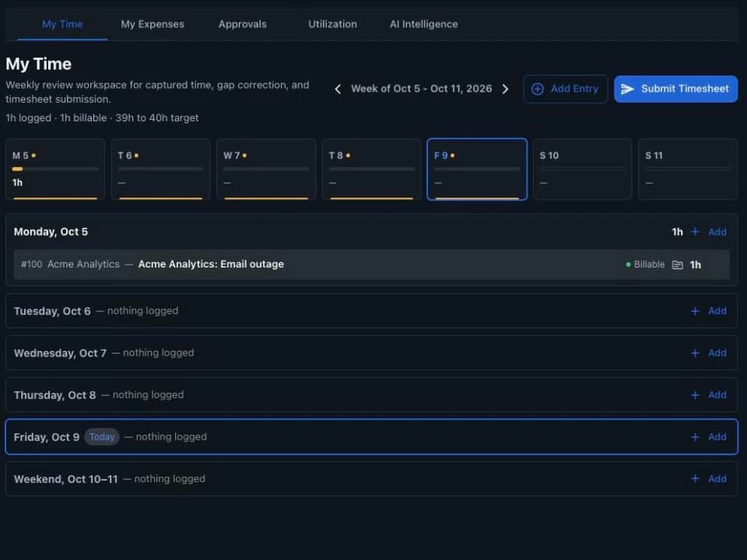This screenshot has width=747, height=560.
Task: Click the plus icon for Wednesday, Oct 7
Action: [695, 353]
